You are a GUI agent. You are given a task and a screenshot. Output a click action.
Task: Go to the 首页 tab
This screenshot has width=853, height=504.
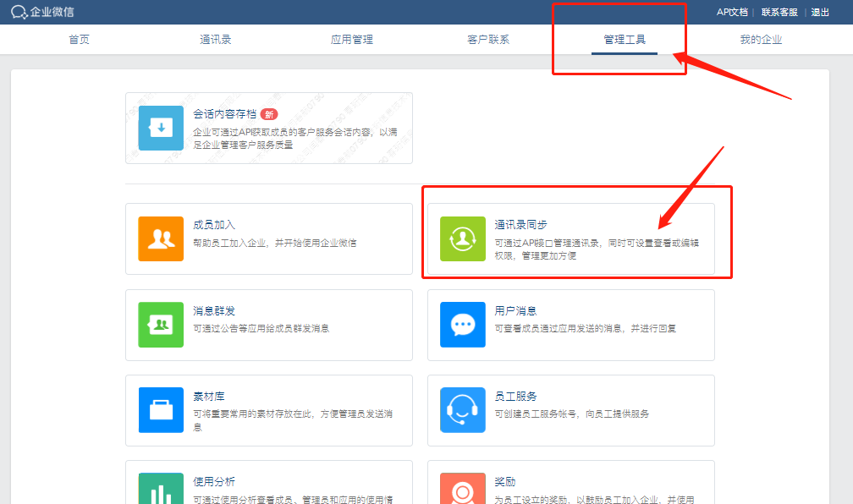(79, 39)
